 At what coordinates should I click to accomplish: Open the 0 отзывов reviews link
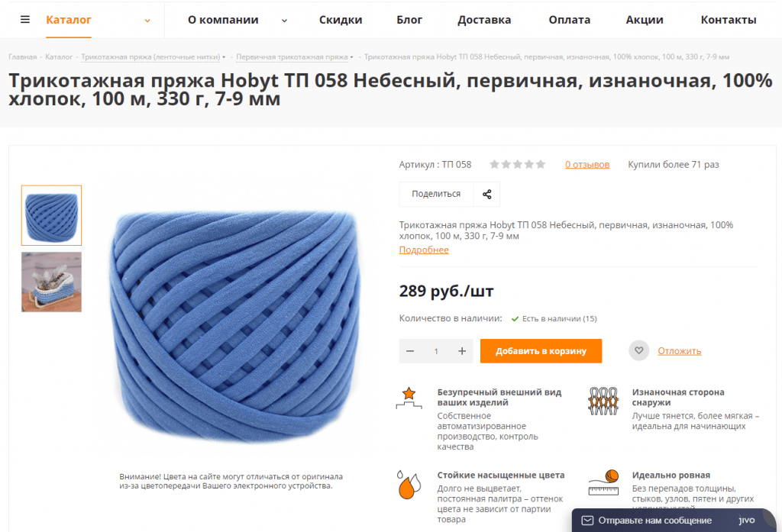coord(587,165)
